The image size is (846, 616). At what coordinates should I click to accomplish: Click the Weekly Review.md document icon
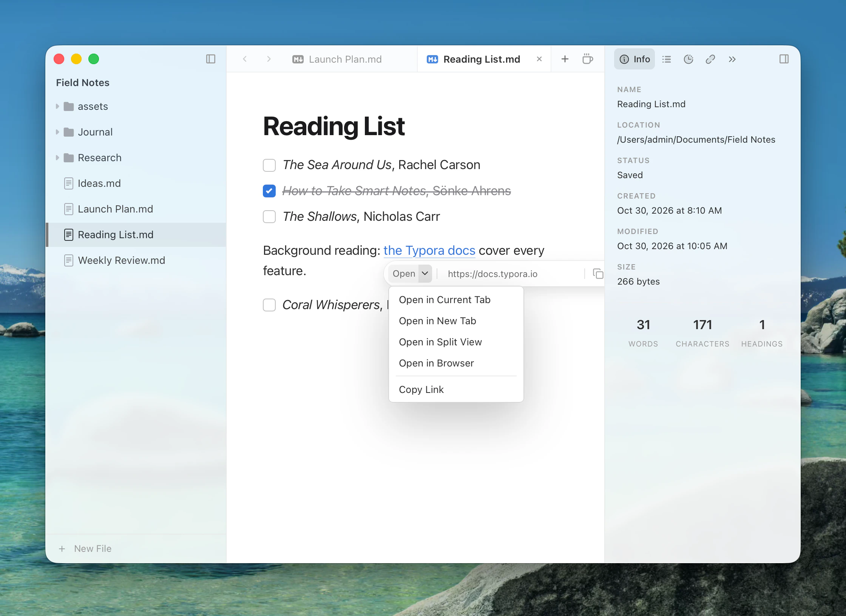pyautogui.click(x=68, y=260)
